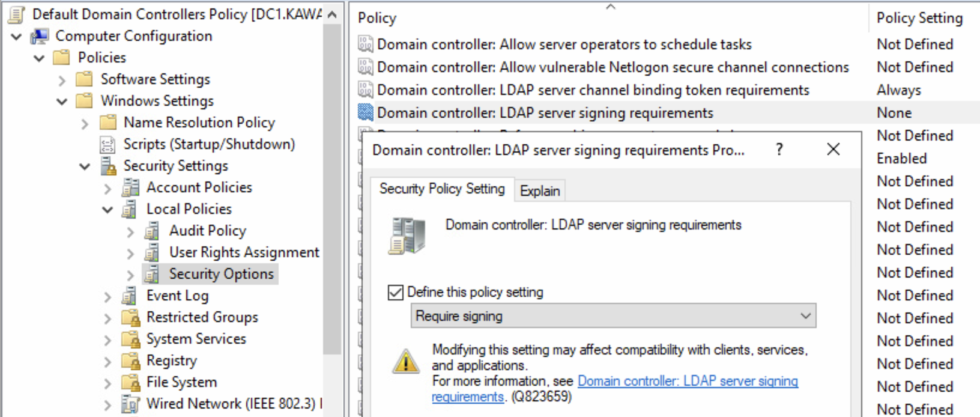The height and width of the screenshot is (417, 980).
Task: Expand the User Rights Assignment node
Action: pos(131,253)
